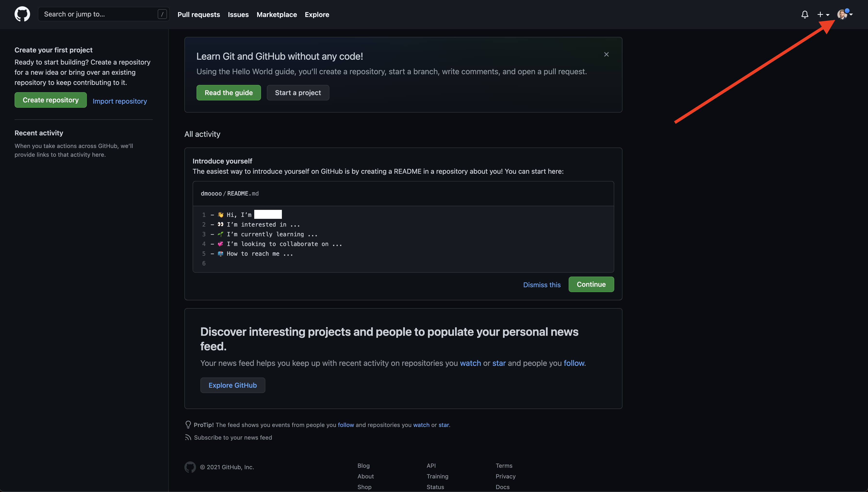
Task: Click the slash shortcut key hint
Action: pos(162,14)
